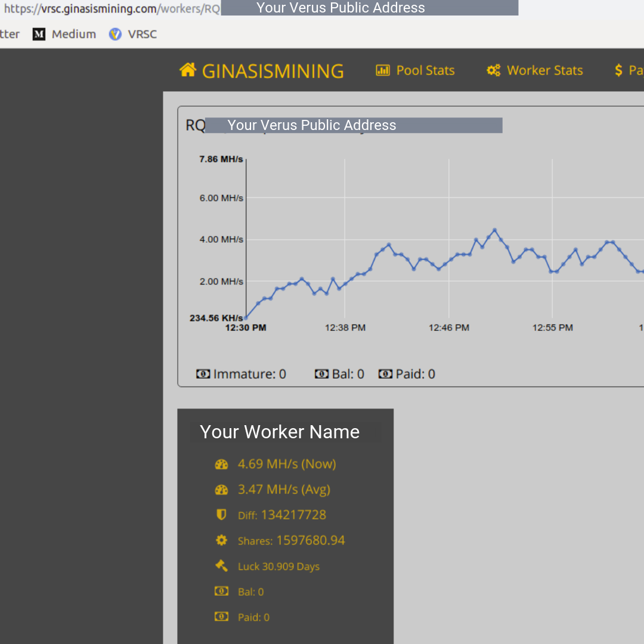Click the GINASISMINING home icon
This screenshot has width=644, height=644.
188,70
